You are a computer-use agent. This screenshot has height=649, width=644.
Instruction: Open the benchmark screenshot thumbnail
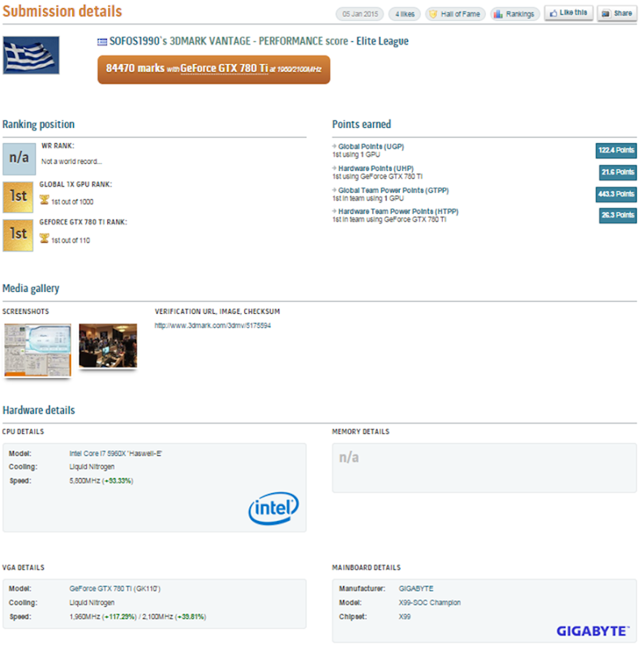(37, 350)
